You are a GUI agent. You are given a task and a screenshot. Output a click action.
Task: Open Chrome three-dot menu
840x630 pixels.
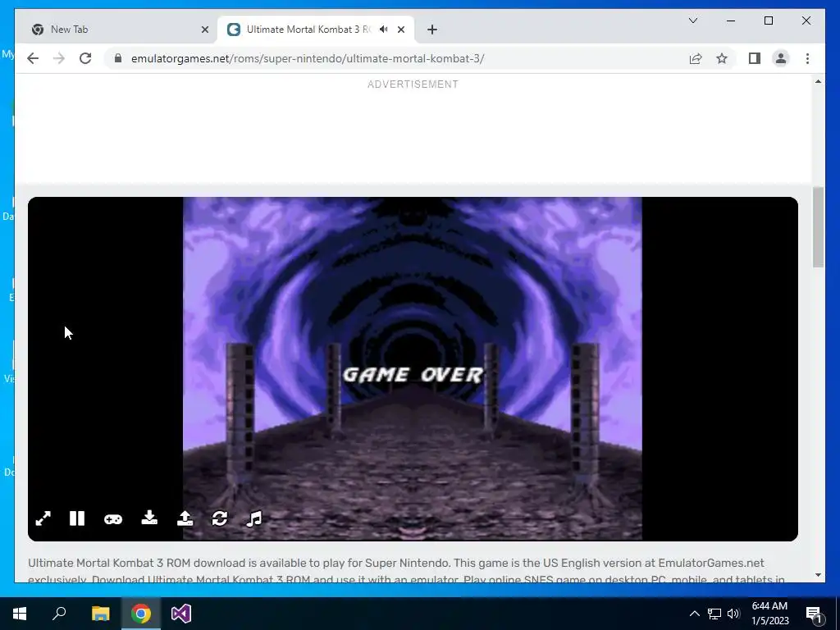[x=807, y=58]
